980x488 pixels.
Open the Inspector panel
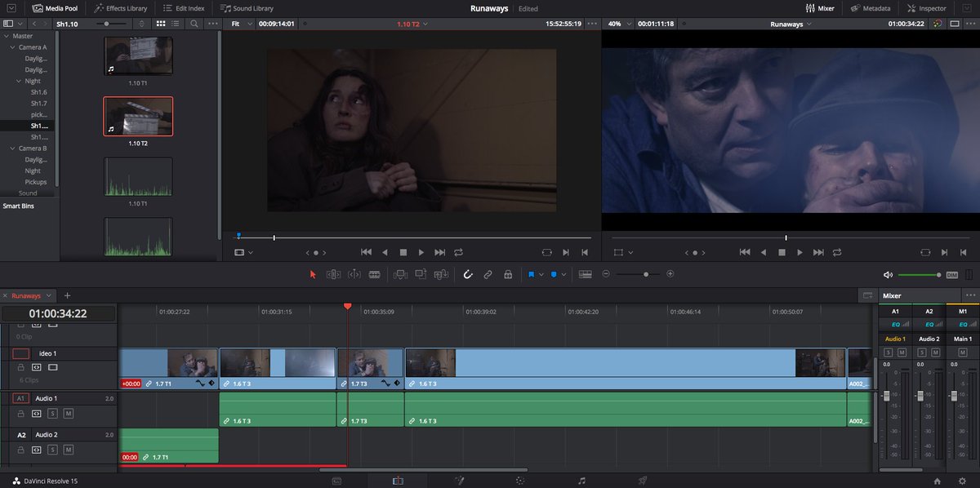927,8
